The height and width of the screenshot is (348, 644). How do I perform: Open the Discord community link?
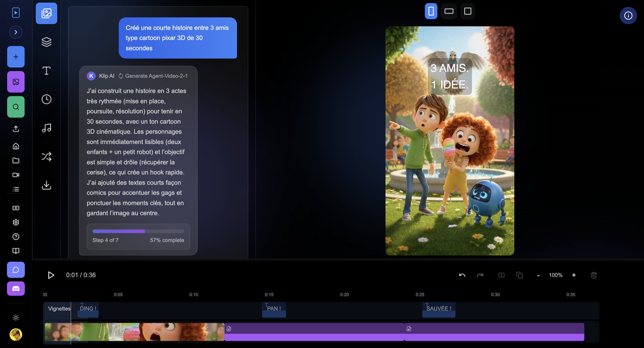pyautogui.click(x=16, y=289)
